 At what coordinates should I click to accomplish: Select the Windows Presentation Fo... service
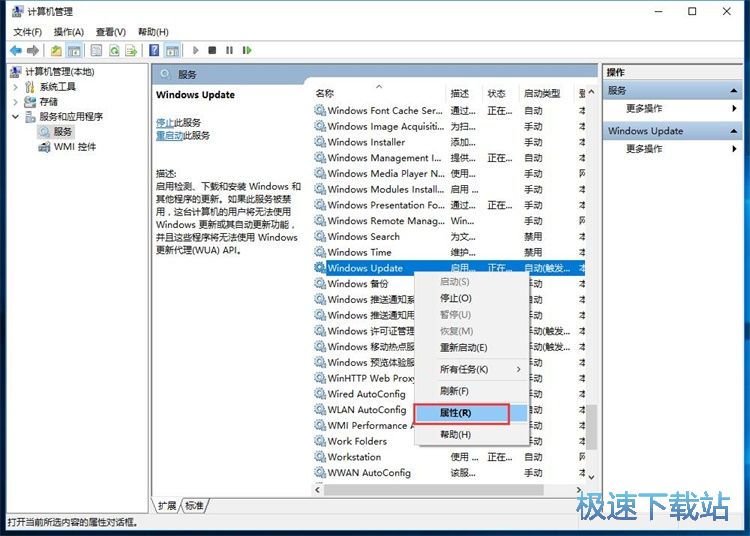[x=449, y=205]
